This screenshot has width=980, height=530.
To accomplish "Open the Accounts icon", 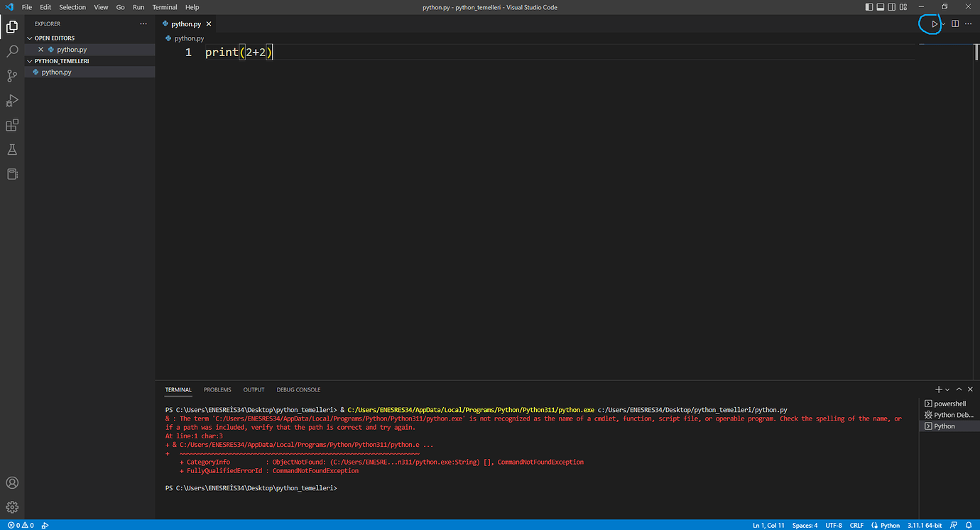I will point(11,482).
